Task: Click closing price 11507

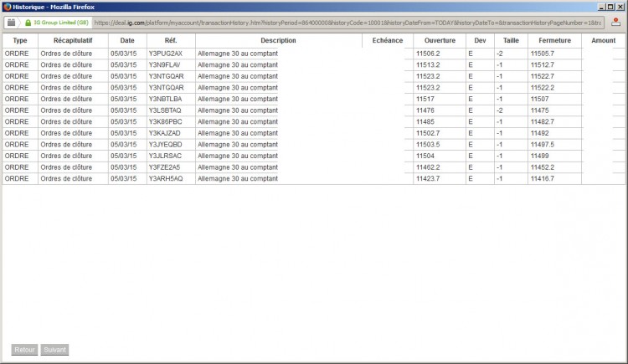Action: (539, 99)
